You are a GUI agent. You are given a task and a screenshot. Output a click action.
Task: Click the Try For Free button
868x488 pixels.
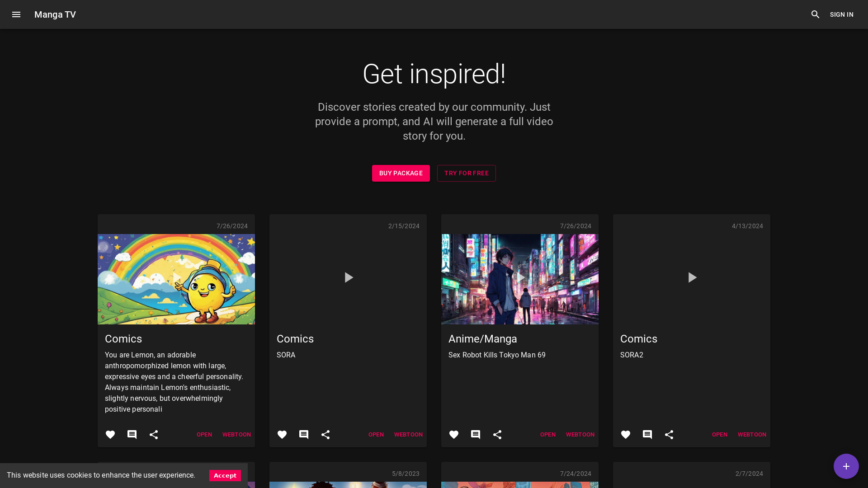(467, 173)
